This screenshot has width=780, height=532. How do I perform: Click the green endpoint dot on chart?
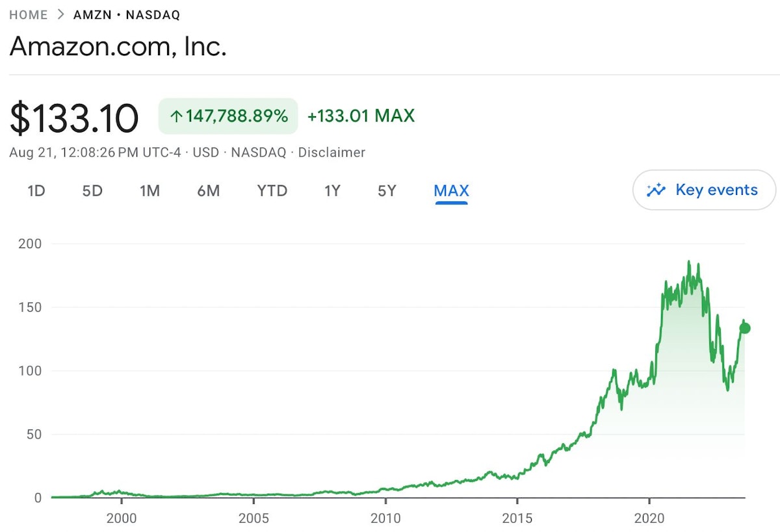[745, 328]
